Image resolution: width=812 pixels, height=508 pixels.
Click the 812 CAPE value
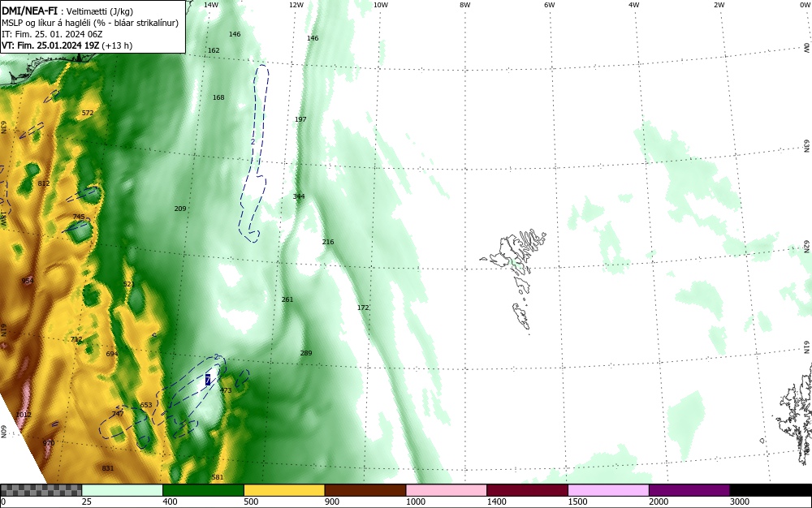click(44, 183)
